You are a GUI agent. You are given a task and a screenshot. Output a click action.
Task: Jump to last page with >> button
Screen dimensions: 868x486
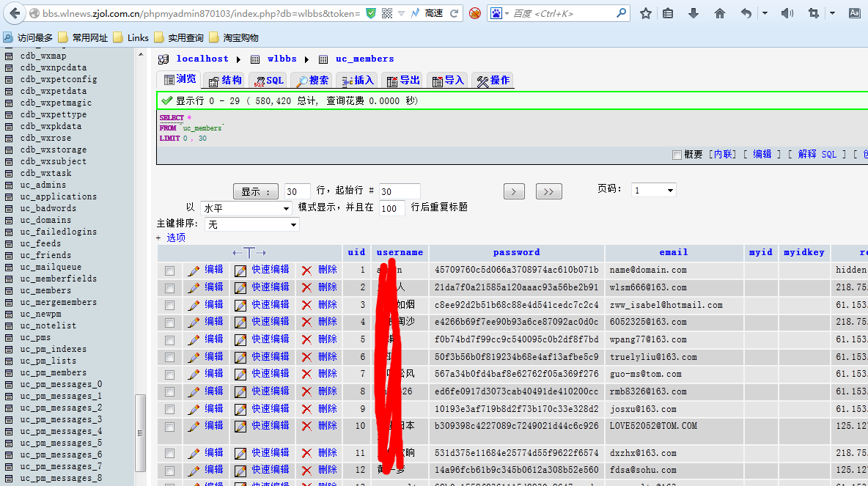[548, 191]
